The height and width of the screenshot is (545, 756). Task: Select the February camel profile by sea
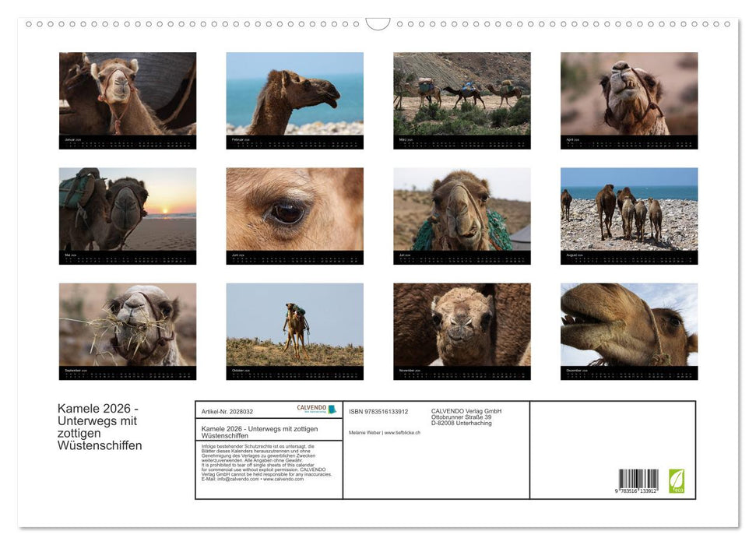click(294, 94)
